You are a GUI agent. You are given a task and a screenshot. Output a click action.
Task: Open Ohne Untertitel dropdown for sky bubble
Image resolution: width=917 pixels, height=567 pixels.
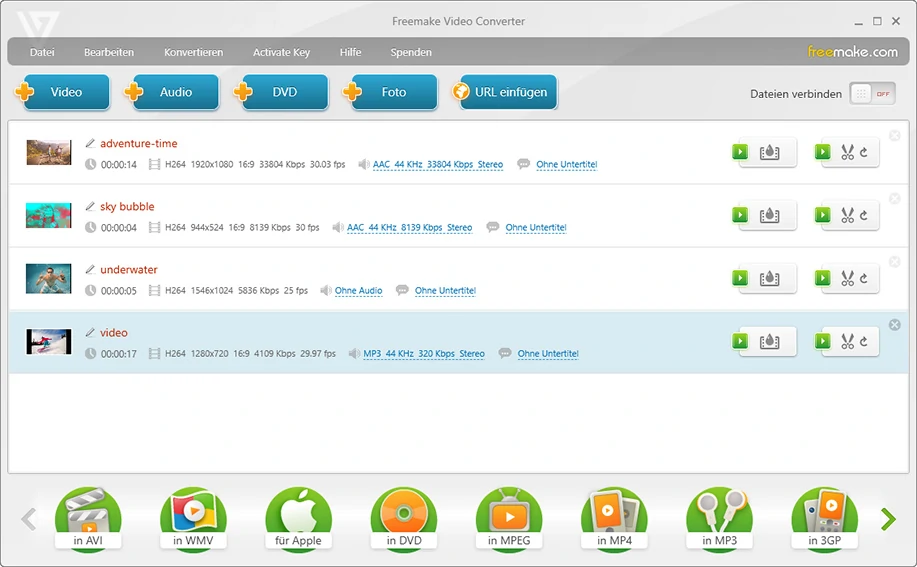536,227
